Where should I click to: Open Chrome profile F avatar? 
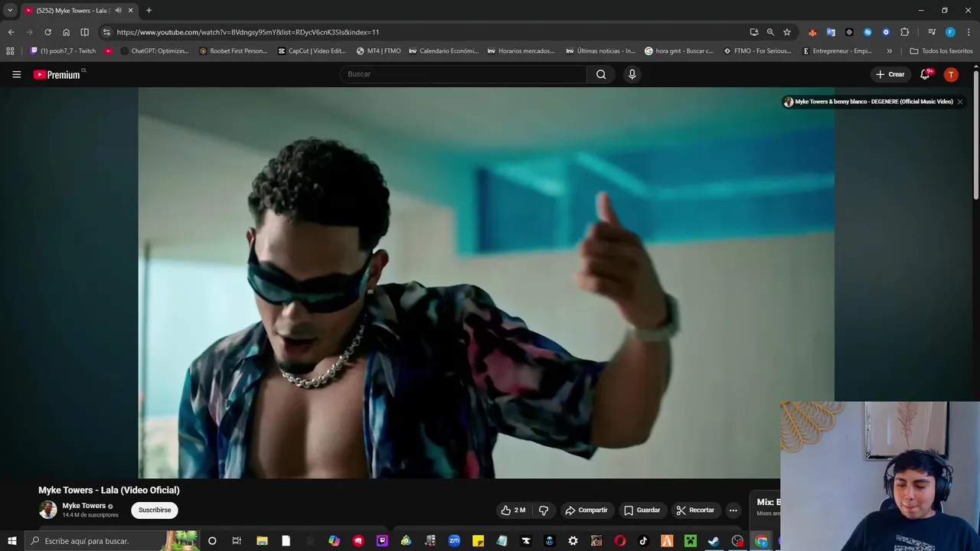950,32
